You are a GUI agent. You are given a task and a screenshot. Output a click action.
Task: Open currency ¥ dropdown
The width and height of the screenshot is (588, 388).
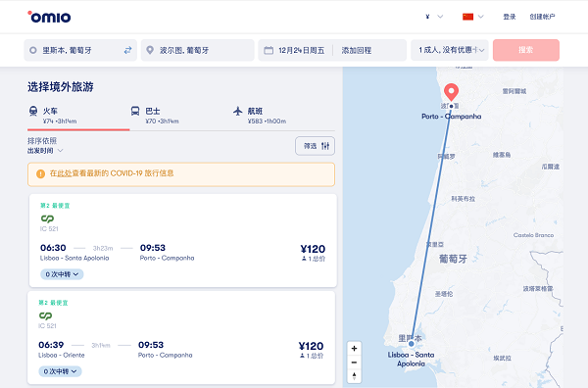[x=434, y=17]
